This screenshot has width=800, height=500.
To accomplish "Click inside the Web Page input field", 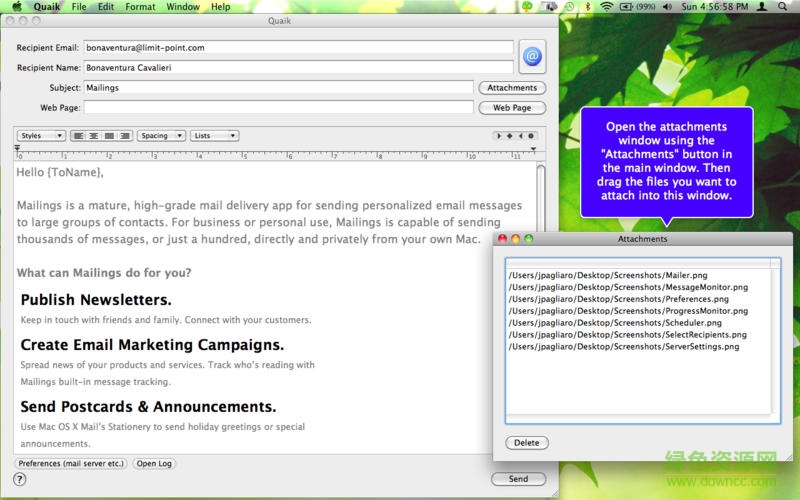I will pyautogui.click(x=278, y=107).
